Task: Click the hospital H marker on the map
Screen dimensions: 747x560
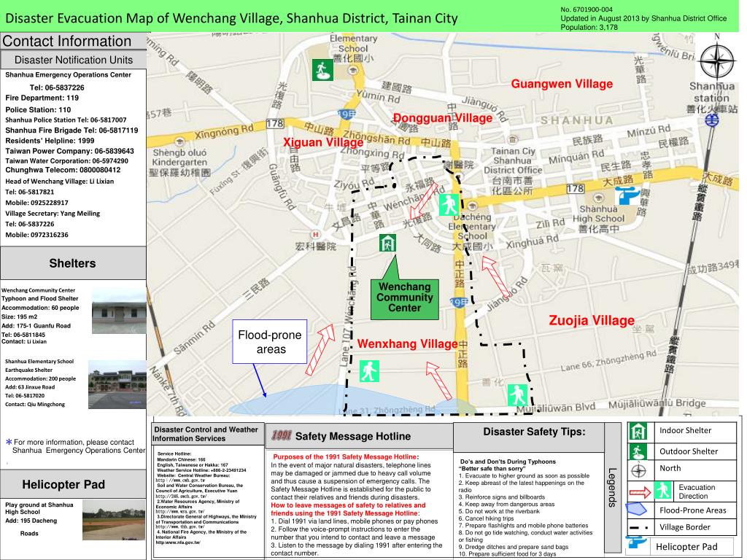Action: coord(315,234)
